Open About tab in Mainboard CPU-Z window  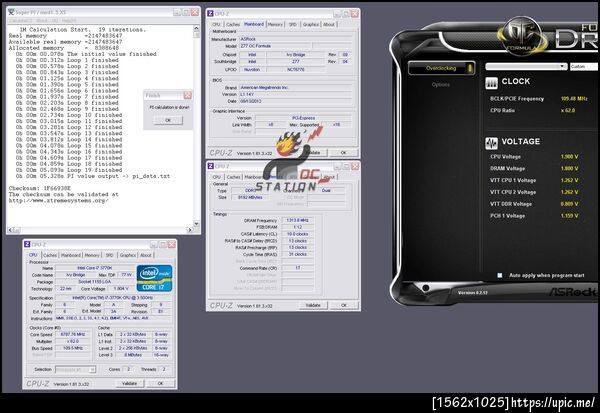329,24
